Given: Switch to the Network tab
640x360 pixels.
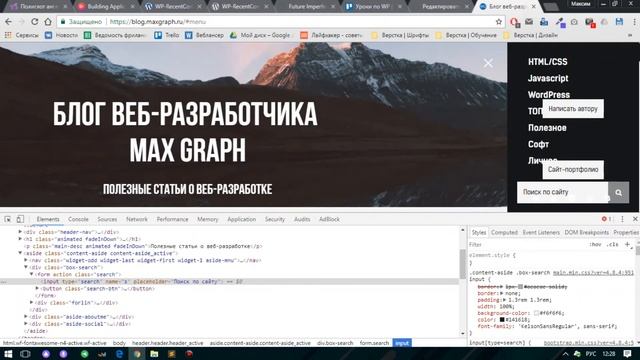Looking at the screenshot, I should pyautogui.click(x=137, y=219).
